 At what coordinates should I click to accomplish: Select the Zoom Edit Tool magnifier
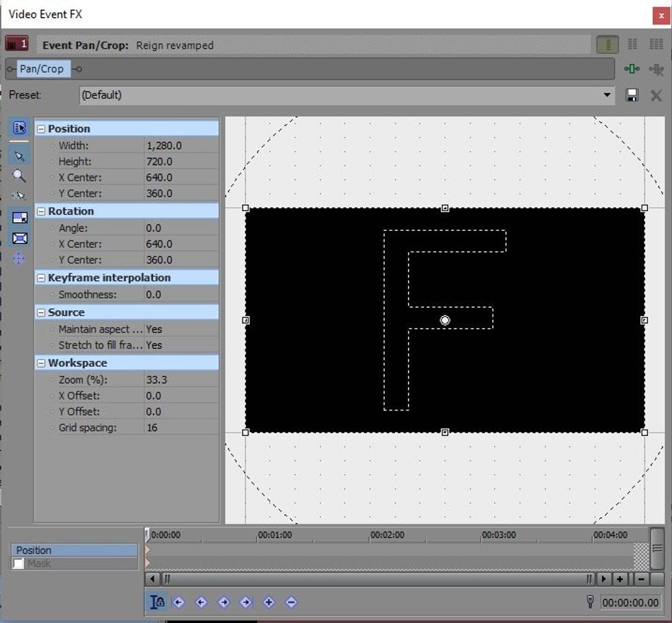(19, 177)
